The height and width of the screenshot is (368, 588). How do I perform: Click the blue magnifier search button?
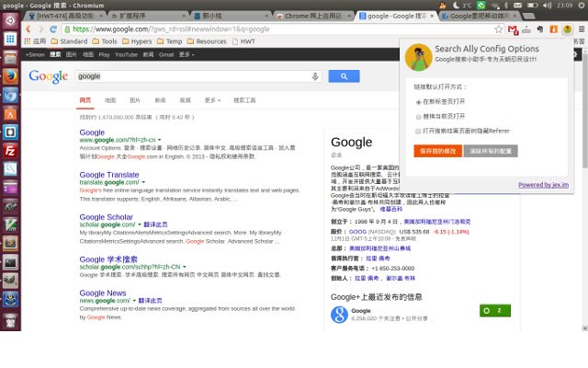[x=344, y=76]
